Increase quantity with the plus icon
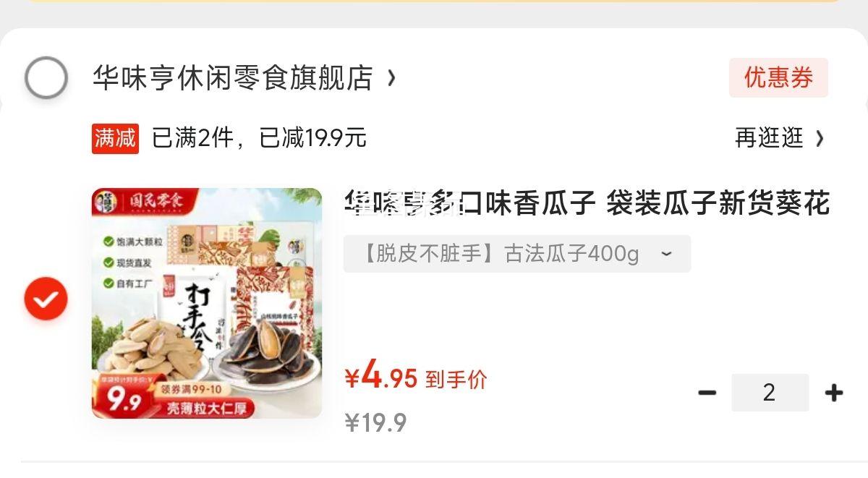The width and height of the screenshot is (868, 478). click(x=834, y=393)
